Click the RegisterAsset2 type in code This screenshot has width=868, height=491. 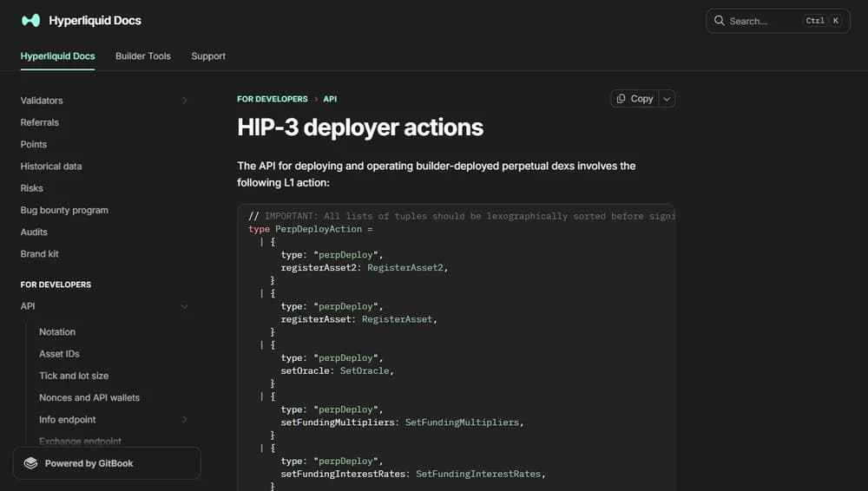tap(405, 267)
